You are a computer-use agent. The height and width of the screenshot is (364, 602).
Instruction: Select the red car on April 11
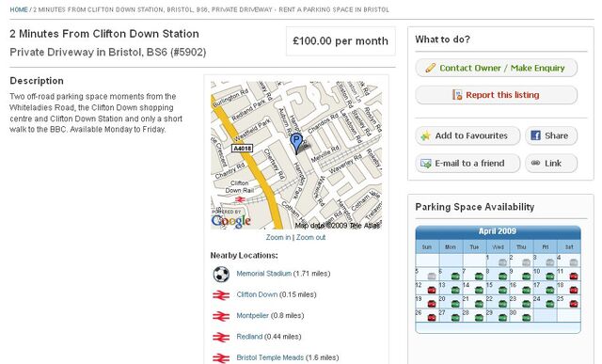pos(573,277)
